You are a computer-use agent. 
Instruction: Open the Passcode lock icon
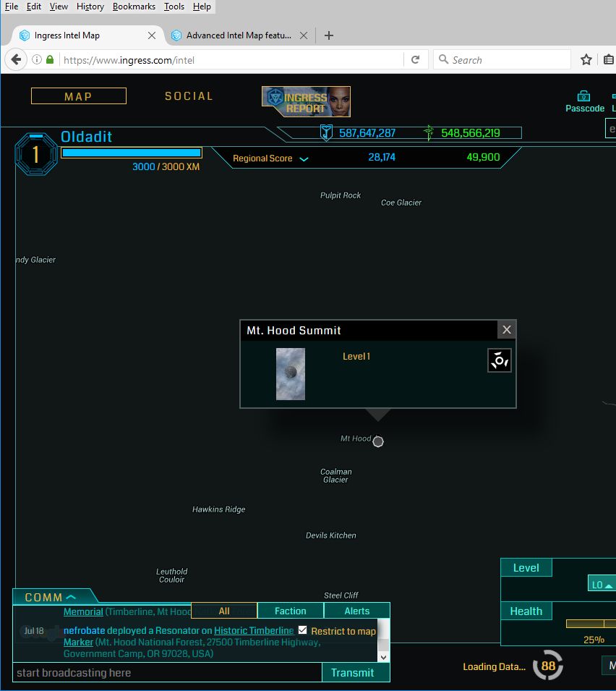[584, 96]
